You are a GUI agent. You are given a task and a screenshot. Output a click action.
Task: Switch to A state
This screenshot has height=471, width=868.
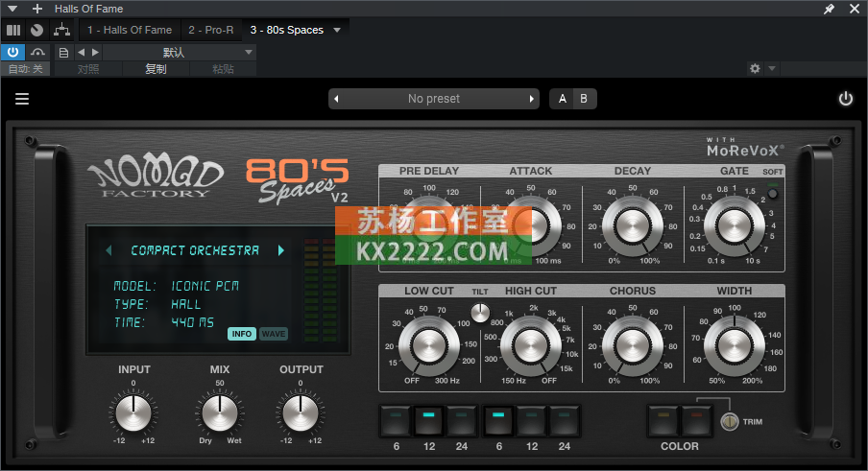(x=563, y=99)
